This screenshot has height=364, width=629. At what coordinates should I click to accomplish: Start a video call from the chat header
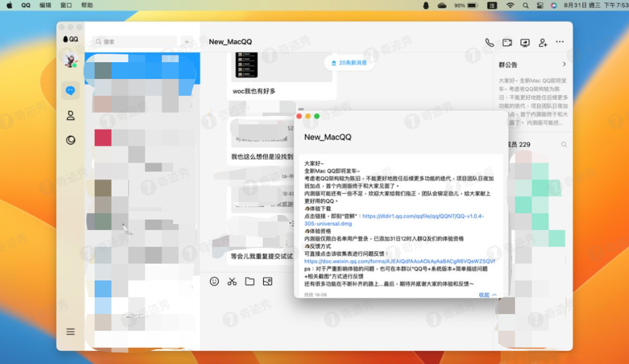click(507, 42)
